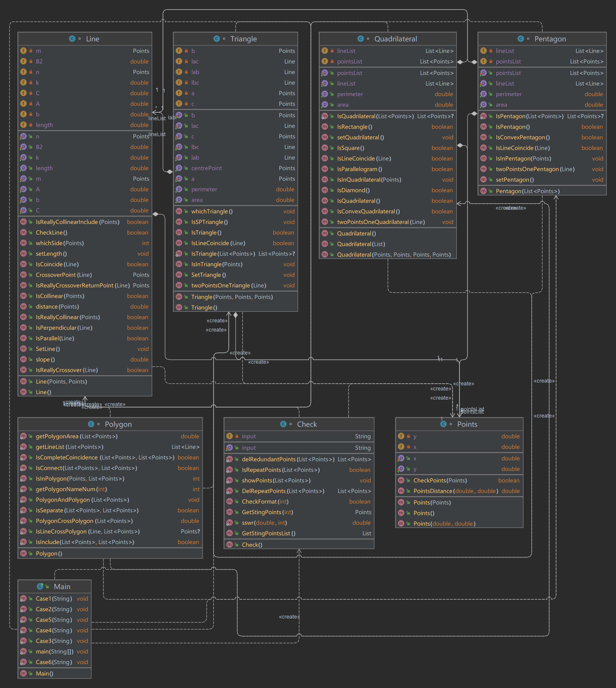Click Main() constructor row
Screen dimensions: 616x688
[55, 673]
